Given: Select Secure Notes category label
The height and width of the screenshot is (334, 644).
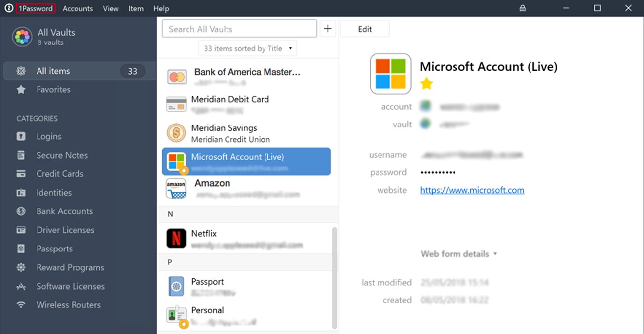Looking at the screenshot, I should point(62,155).
